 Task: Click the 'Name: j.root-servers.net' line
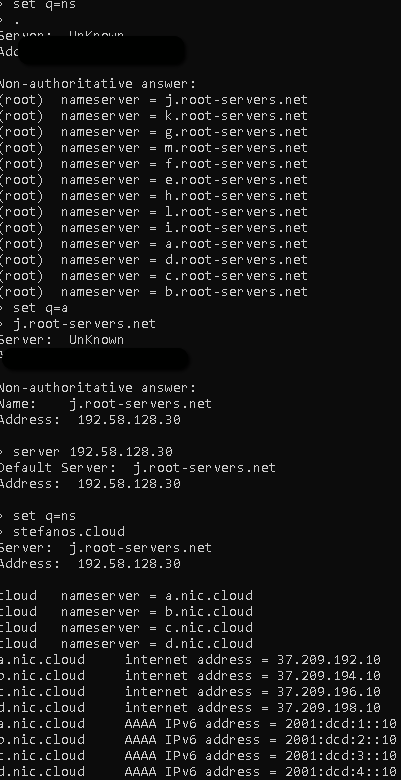pyautogui.click(x=106, y=403)
